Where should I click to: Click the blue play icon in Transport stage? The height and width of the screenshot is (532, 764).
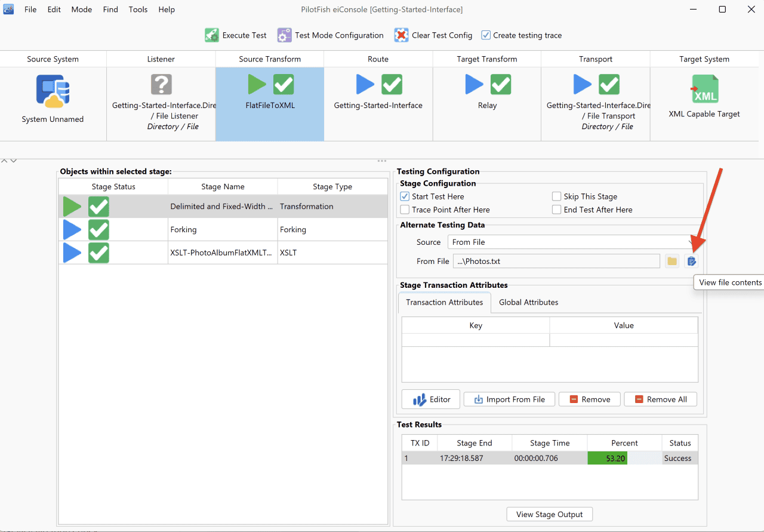click(x=583, y=84)
